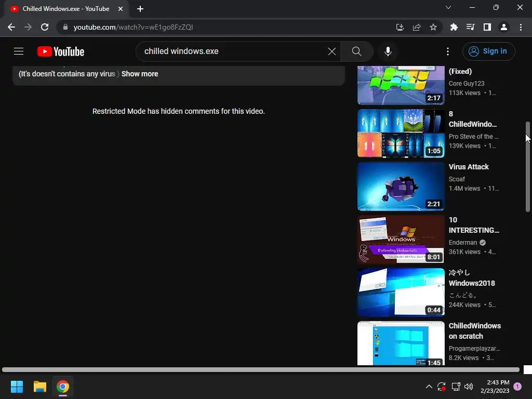Reload the page
The width and height of the screenshot is (532, 399).
coord(45,27)
